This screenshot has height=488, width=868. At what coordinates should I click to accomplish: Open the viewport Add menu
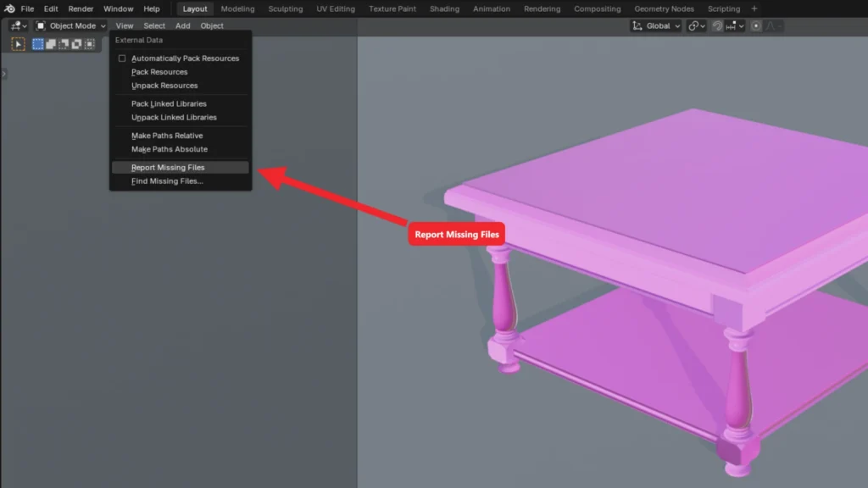tap(183, 26)
